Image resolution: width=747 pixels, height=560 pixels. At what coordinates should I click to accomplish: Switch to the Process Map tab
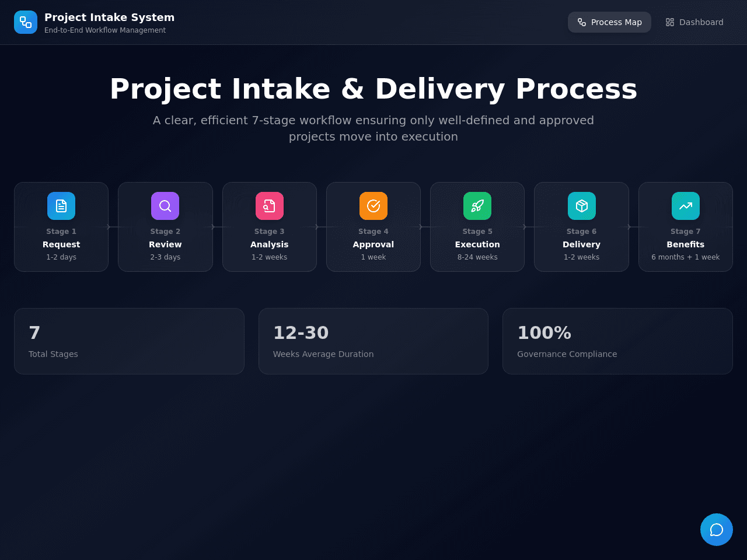[x=609, y=22]
